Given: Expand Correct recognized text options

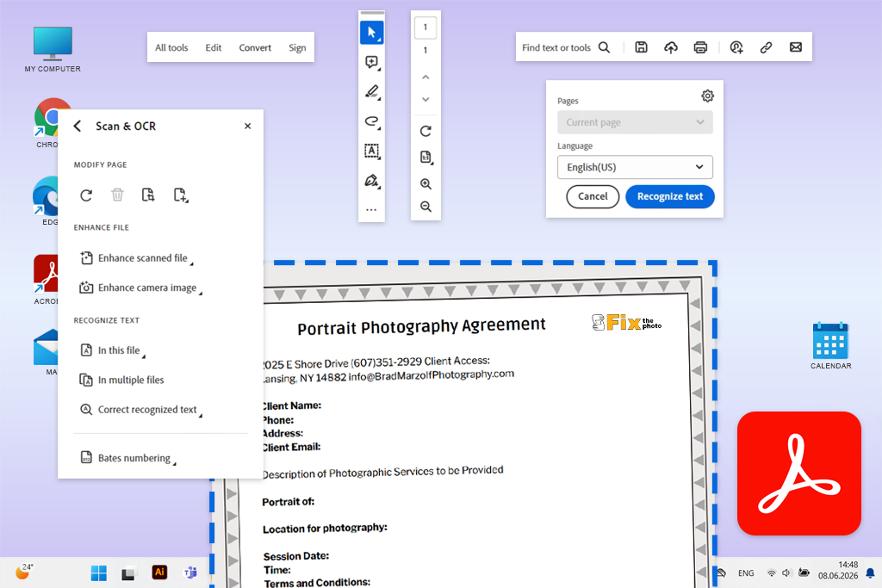Looking at the screenshot, I should tap(141, 409).
